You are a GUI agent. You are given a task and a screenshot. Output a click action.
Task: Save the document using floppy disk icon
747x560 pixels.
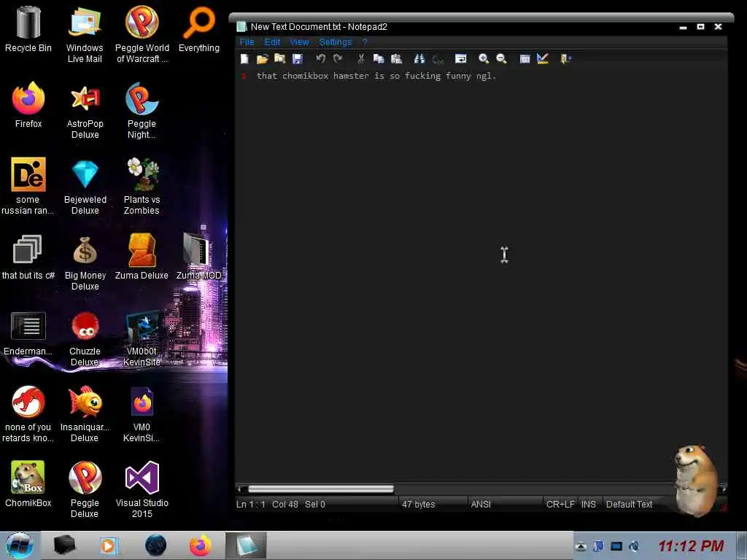pos(298,59)
